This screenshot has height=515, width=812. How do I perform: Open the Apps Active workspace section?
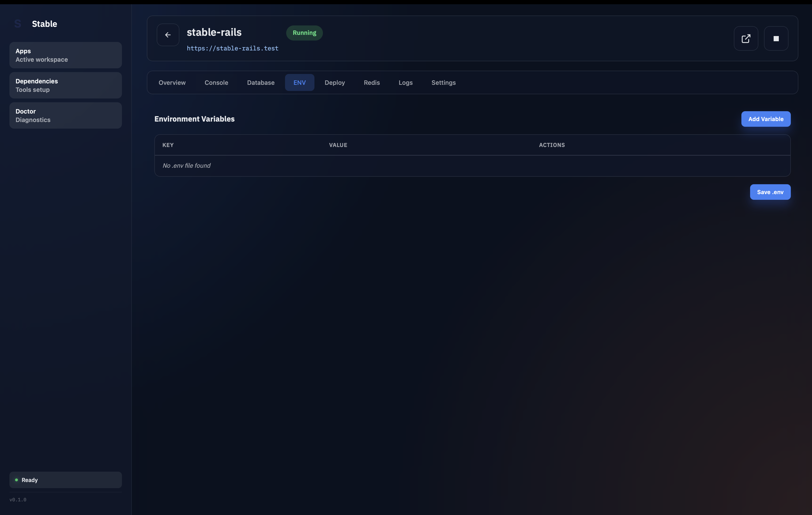pyautogui.click(x=65, y=55)
